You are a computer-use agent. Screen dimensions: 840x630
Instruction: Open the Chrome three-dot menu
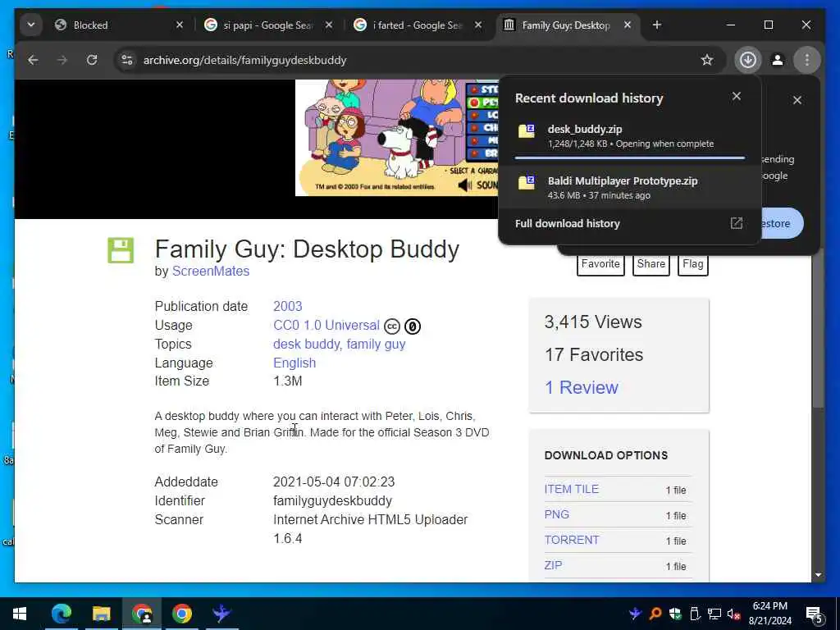[x=807, y=60]
